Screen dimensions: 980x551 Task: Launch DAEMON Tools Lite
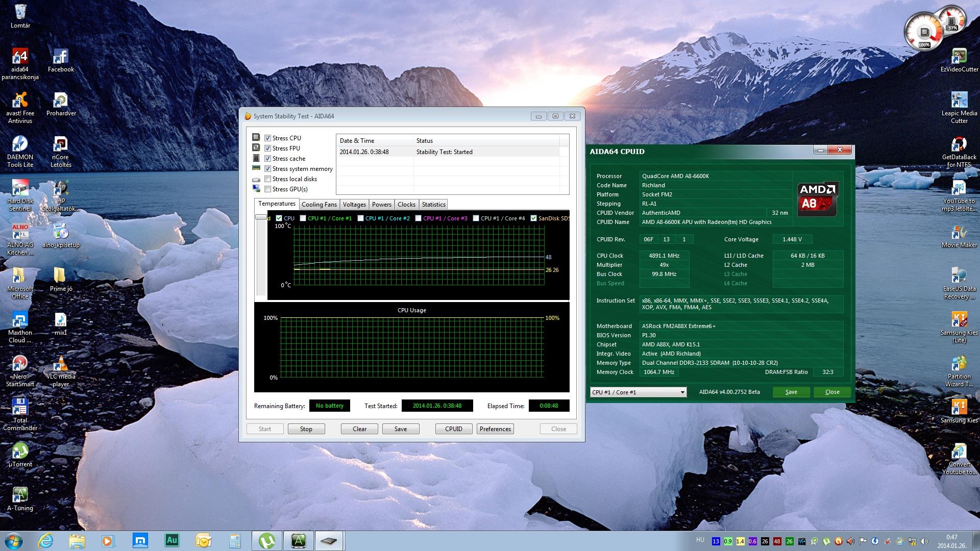[20, 151]
